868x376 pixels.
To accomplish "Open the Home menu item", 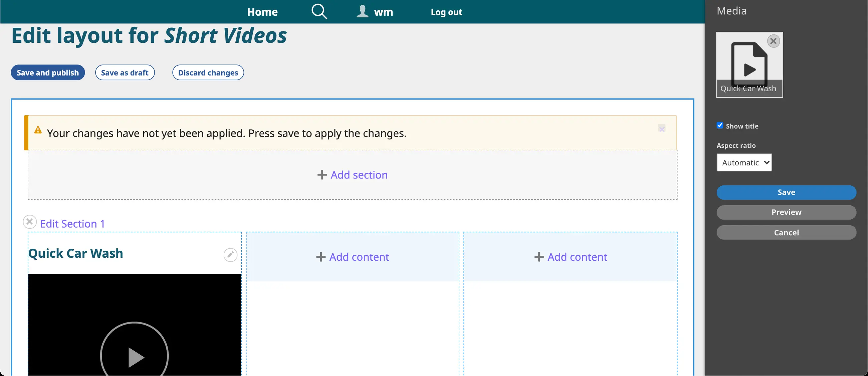I will (262, 12).
